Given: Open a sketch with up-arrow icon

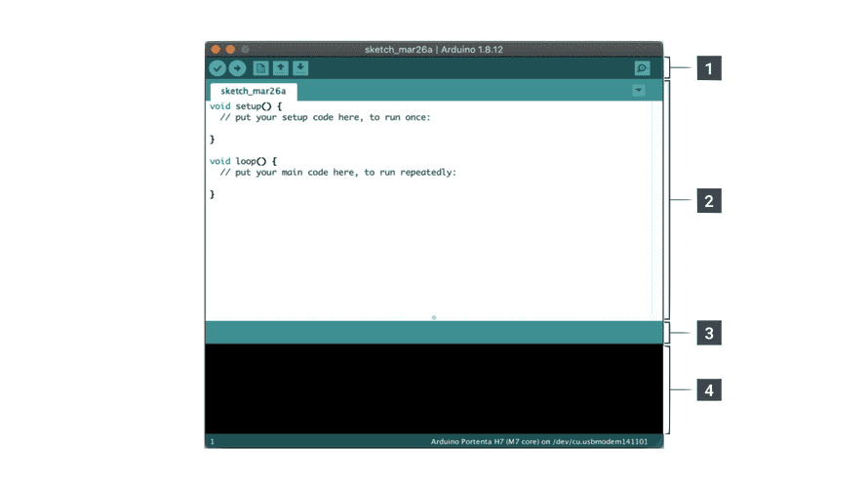Looking at the screenshot, I should 281,68.
